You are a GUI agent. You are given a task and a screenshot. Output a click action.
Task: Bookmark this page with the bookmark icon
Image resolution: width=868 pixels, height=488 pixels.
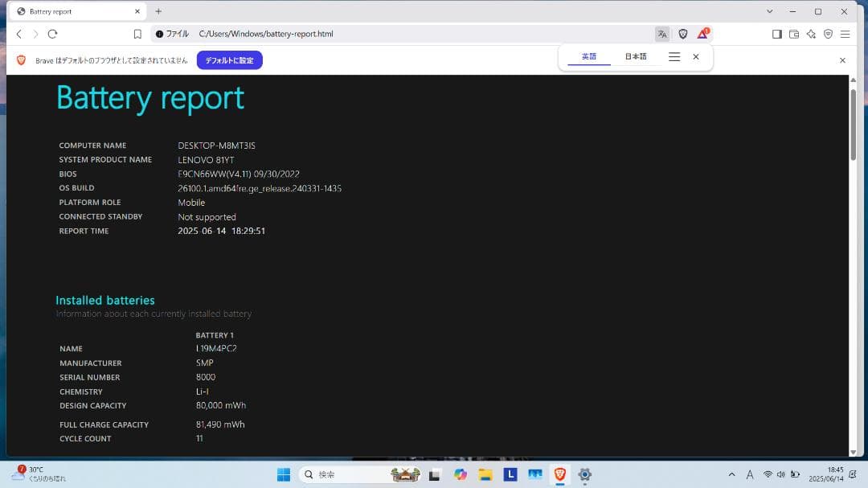137,34
